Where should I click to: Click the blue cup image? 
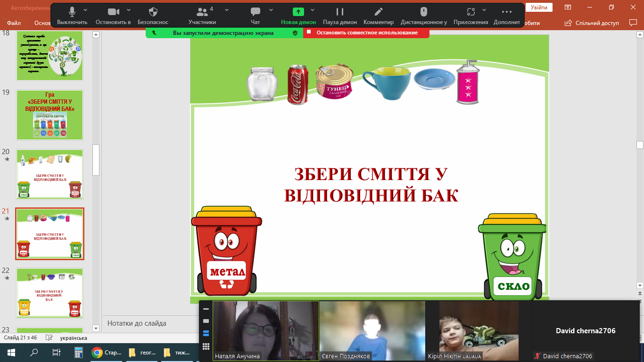[387, 83]
